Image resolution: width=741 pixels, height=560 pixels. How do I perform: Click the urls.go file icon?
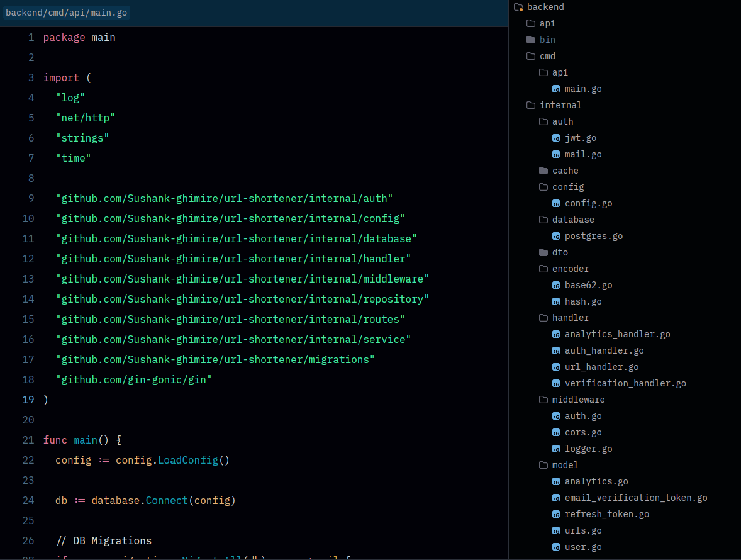coord(556,530)
